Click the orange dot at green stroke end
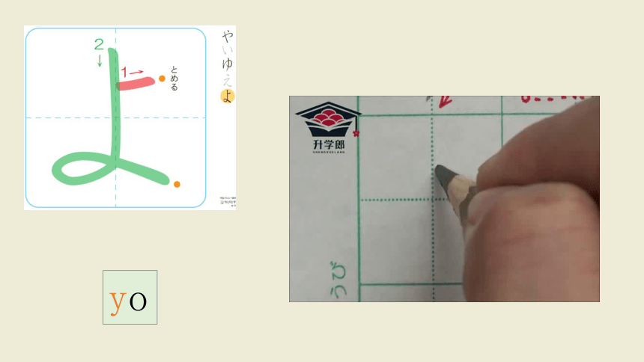This screenshot has width=644, height=362. tap(177, 184)
